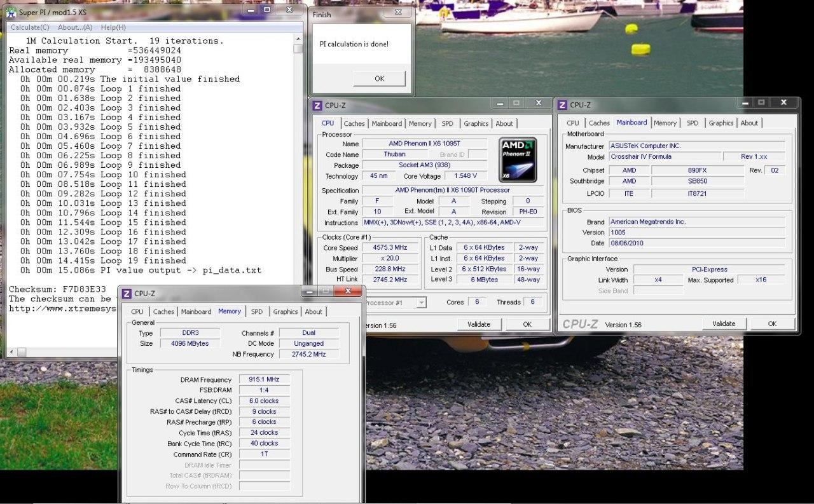Click the BIOS Date value 08/06/2010
This screenshot has width=814, height=504.
[696, 243]
